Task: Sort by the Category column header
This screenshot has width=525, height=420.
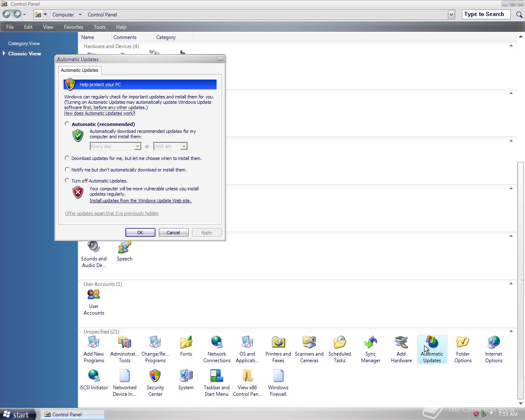Action: pyautogui.click(x=173, y=37)
